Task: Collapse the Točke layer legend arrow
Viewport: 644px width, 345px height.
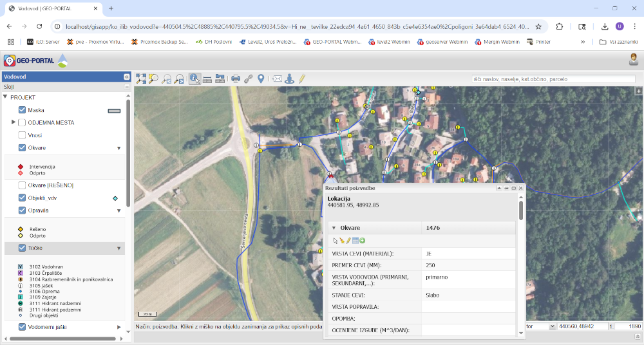Action: tap(118, 248)
